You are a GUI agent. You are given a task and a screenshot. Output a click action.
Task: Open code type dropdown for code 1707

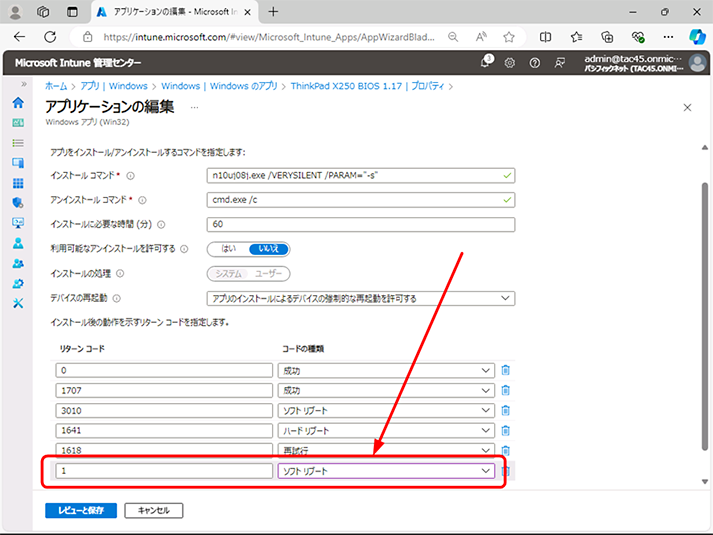pyautogui.click(x=386, y=390)
